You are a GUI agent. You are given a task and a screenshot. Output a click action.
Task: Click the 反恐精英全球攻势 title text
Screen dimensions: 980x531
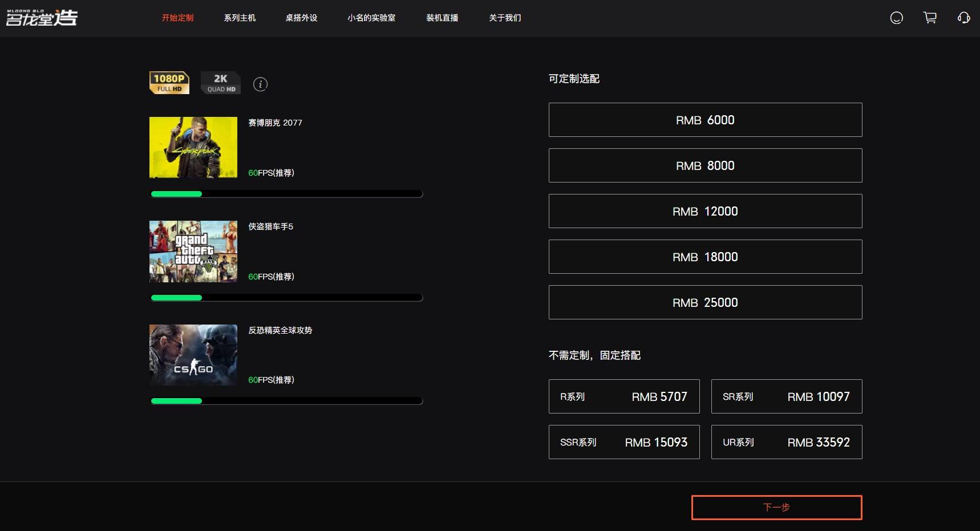[x=280, y=330]
